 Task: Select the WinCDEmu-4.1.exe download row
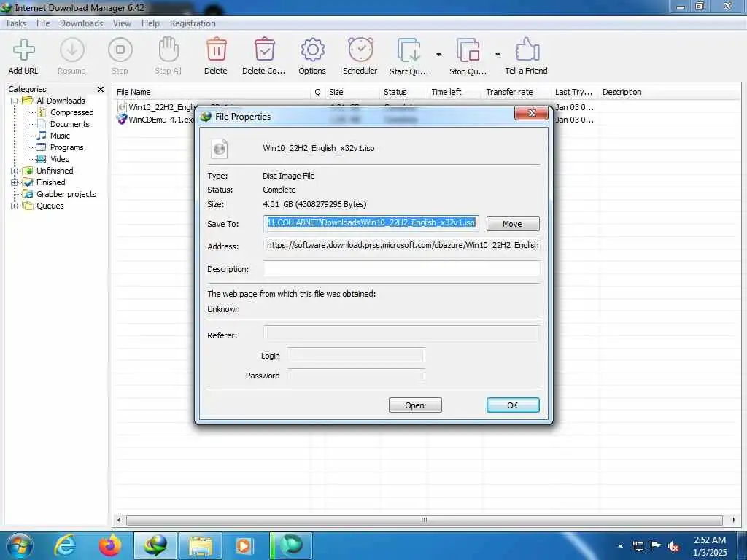pos(155,120)
